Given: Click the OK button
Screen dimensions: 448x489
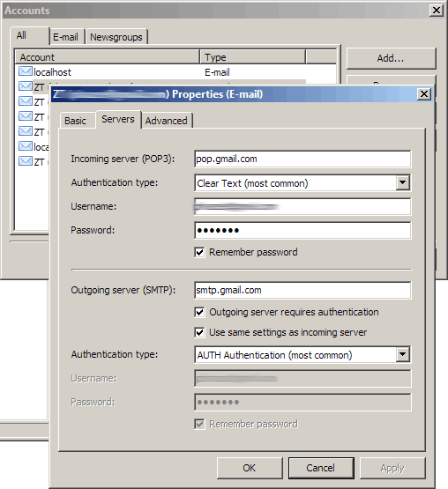Looking at the screenshot, I should (250, 468).
